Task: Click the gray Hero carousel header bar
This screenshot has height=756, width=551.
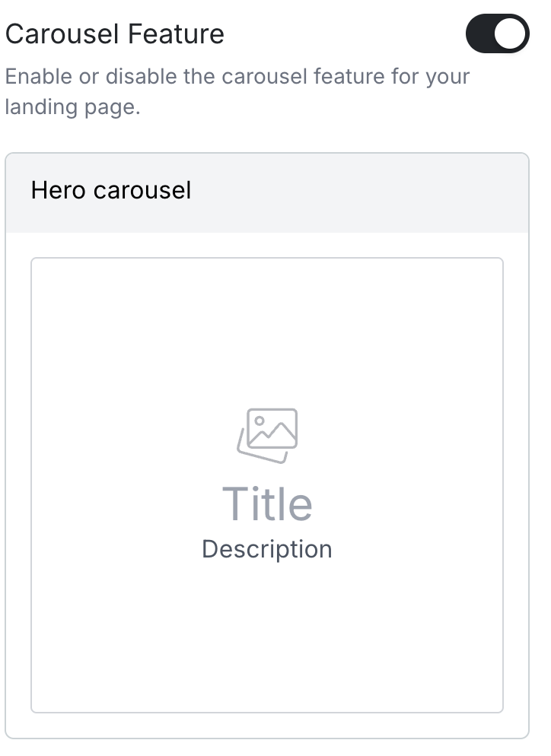Action: (x=342, y=193)
